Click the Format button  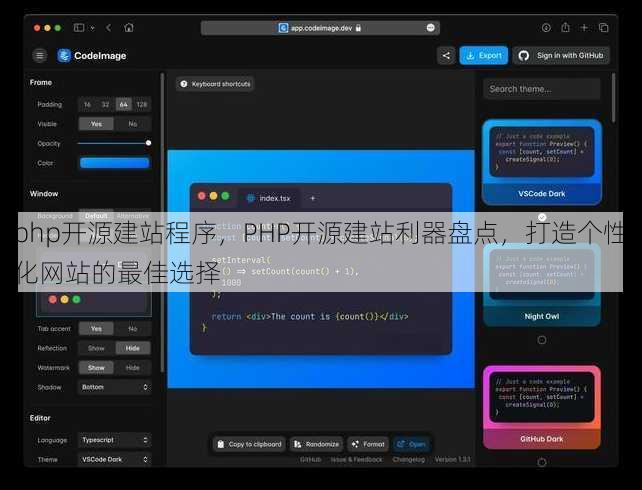(368, 444)
